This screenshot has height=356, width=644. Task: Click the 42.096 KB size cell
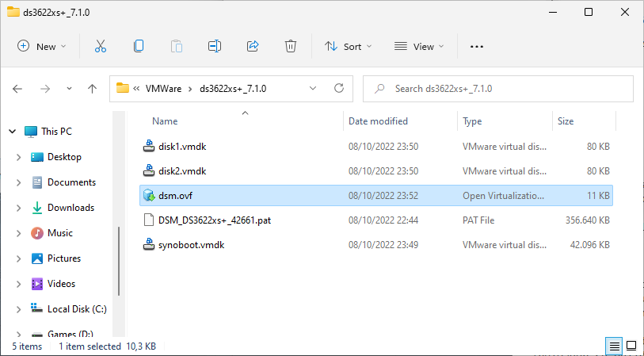(590, 245)
